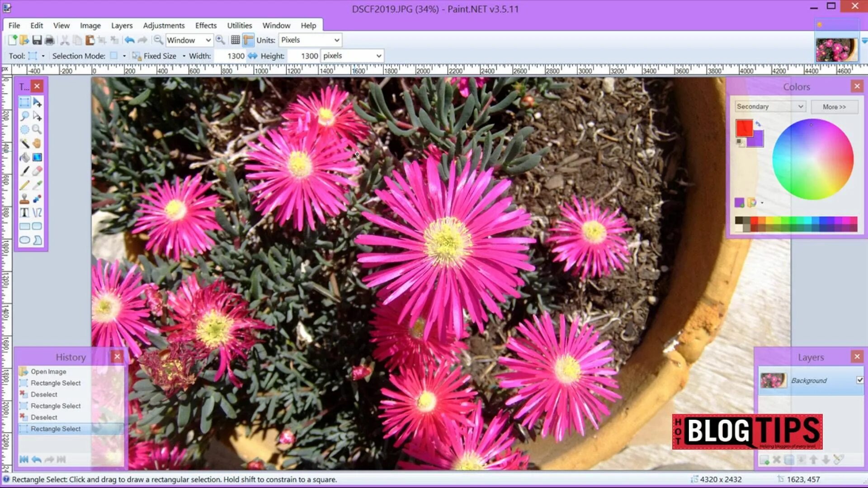Toggle the pixel grid button
Screen dimensions: 868x488
coord(235,40)
